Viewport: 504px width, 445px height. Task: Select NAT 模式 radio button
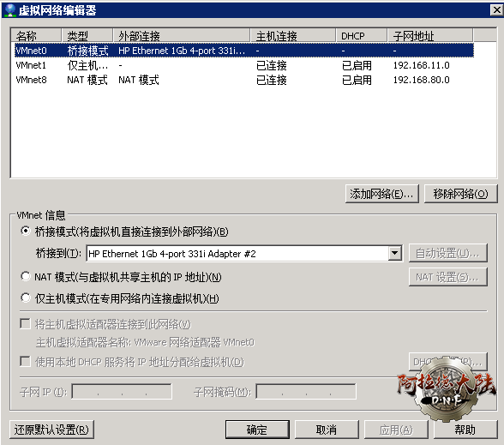pyautogui.click(x=26, y=276)
